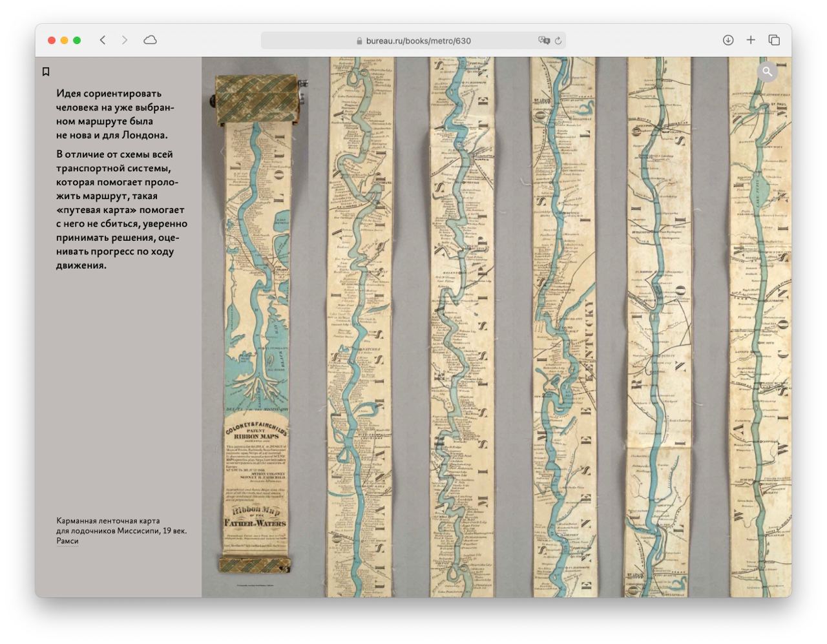
Task: Show the tab overview icon
Action: [x=774, y=40]
